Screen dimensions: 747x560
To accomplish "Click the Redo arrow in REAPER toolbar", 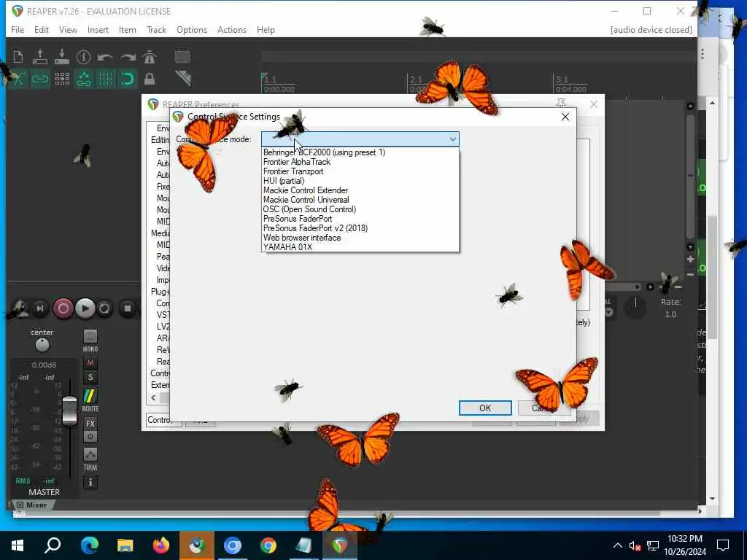I will (128, 58).
